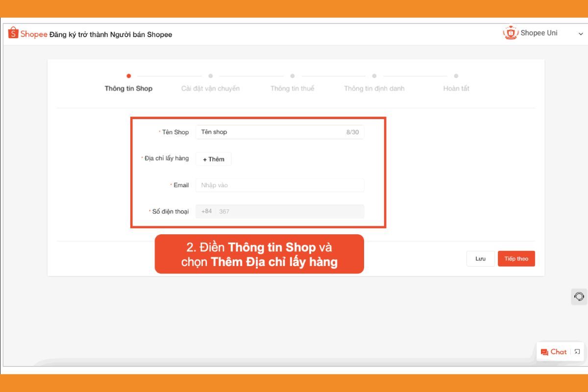Click the Chat speech bubble icon
Screen dimensions: 588x392
[544, 352]
